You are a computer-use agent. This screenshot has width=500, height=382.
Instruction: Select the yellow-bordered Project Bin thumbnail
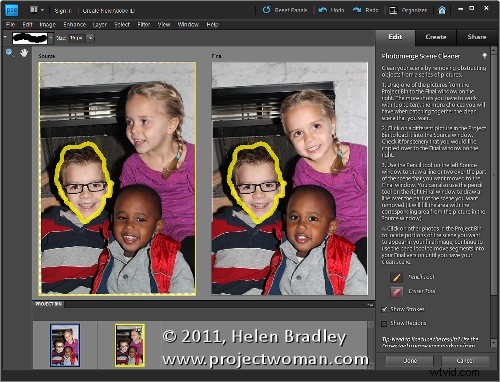tap(130, 345)
